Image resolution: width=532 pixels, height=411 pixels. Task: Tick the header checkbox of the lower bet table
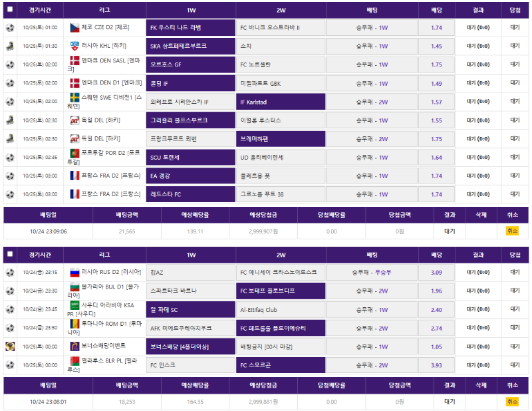[x=9, y=255]
